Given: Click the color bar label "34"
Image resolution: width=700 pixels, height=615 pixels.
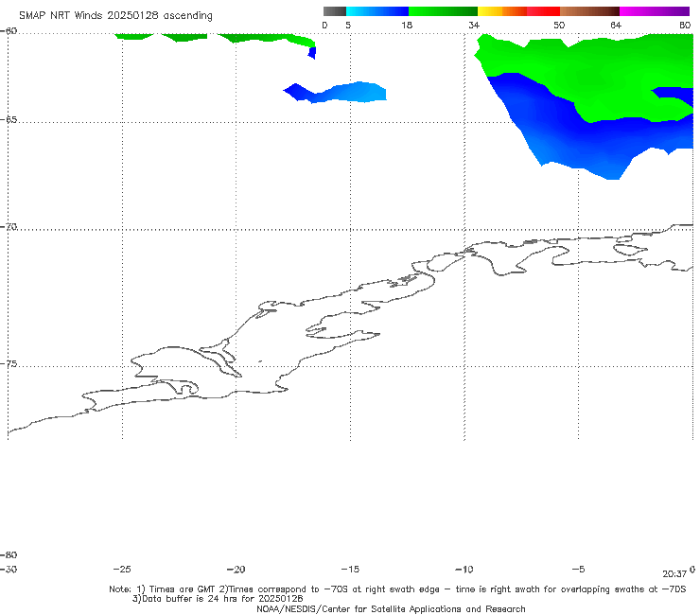Looking at the screenshot, I should tap(474, 25).
